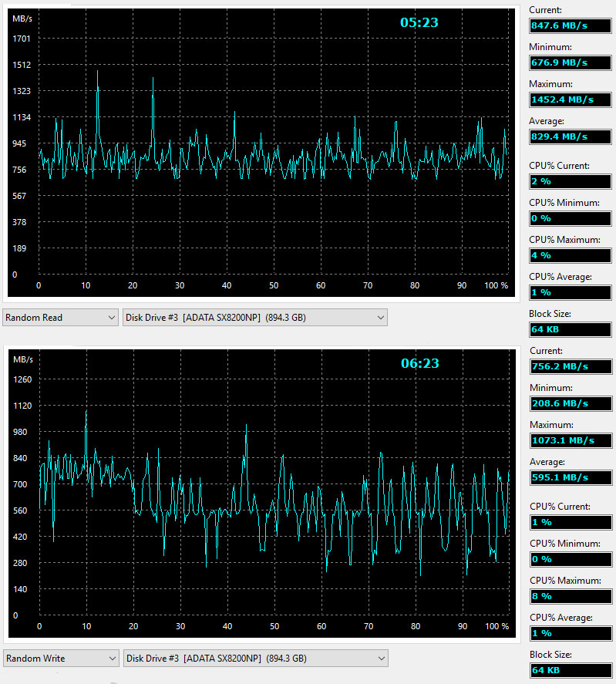This screenshot has height=684, width=616.
Task: Select the 829.4 MB/s average value field
Action: click(570, 136)
